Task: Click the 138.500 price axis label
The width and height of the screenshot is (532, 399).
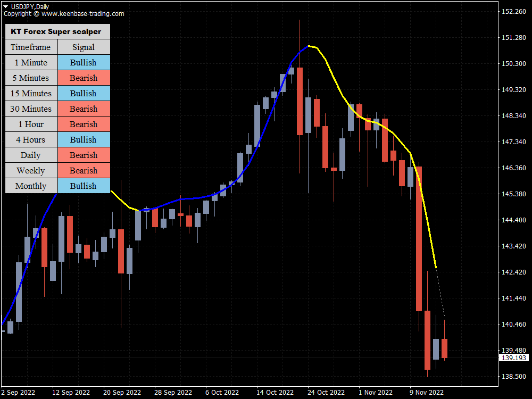Action: pyautogui.click(x=514, y=376)
